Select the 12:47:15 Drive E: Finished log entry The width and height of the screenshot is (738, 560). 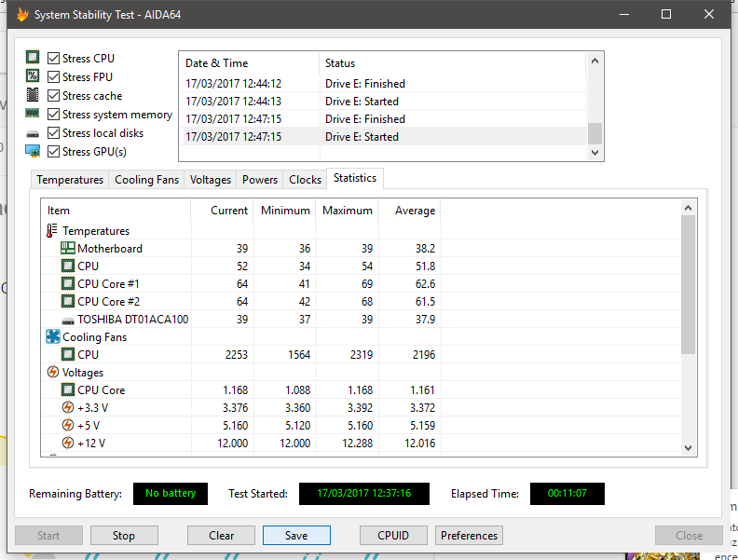click(383, 119)
